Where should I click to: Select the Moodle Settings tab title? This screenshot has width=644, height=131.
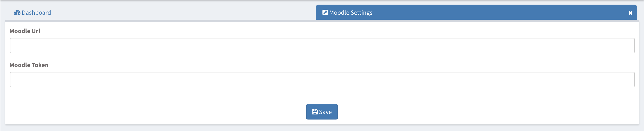pyautogui.click(x=350, y=13)
